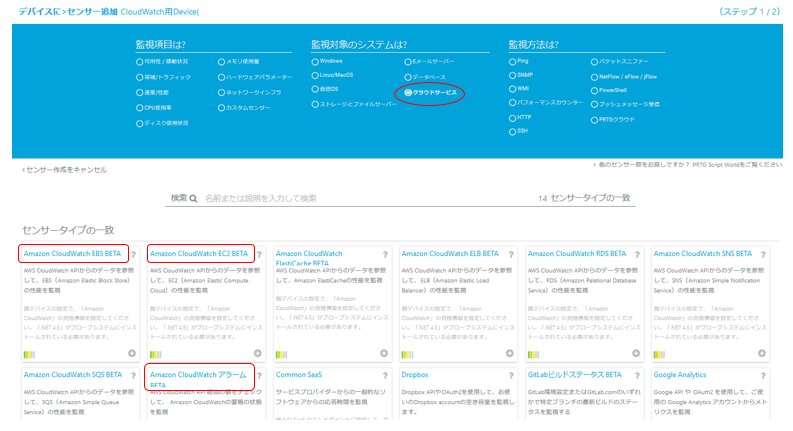793x431 pixels.
Task: Select the カスタムセンサー radio option
Action: pyautogui.click(x=221, y=108)
